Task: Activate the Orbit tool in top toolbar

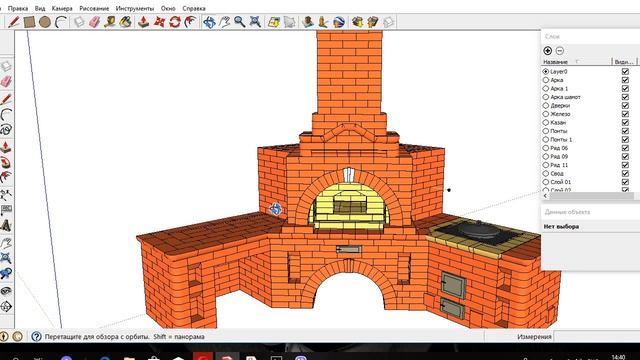Action: (209, 22)
